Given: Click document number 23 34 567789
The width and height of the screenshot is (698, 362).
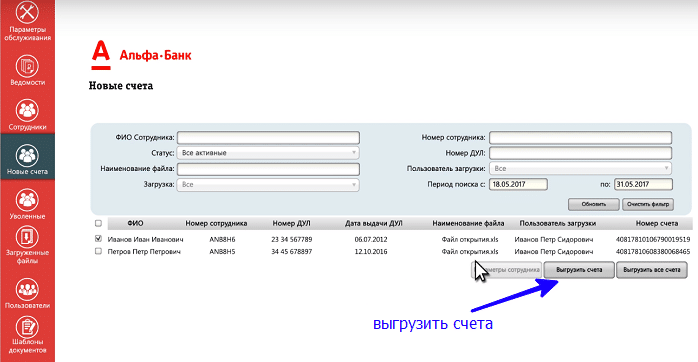Looking at the screenshot, I should point(292,240).
